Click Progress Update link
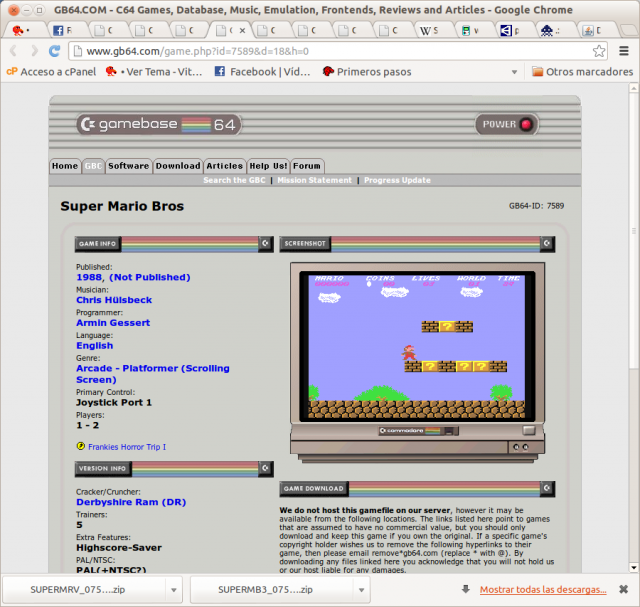This screenshot has width=640, height=607. 397,180
